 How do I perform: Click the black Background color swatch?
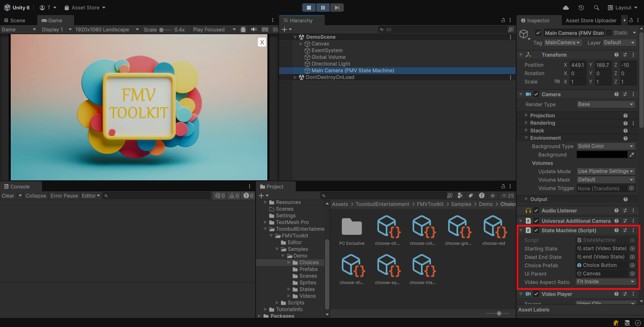pos(602,154)
